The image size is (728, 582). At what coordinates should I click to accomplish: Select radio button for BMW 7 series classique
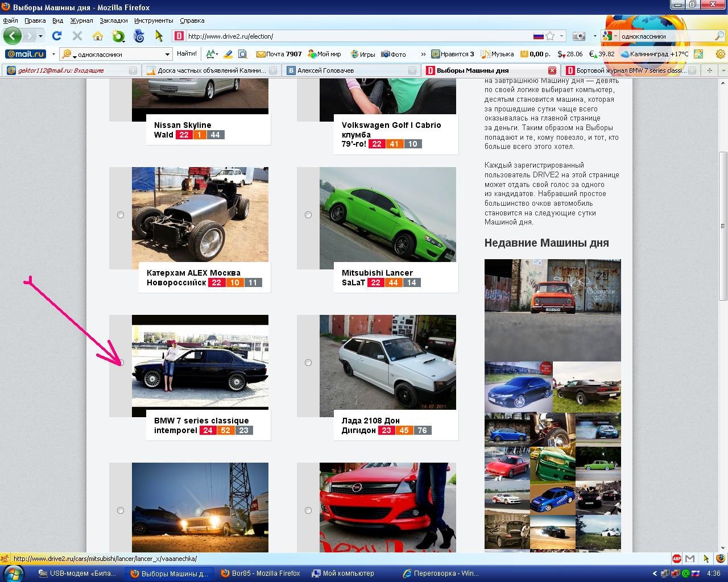(x=121, y=363)
